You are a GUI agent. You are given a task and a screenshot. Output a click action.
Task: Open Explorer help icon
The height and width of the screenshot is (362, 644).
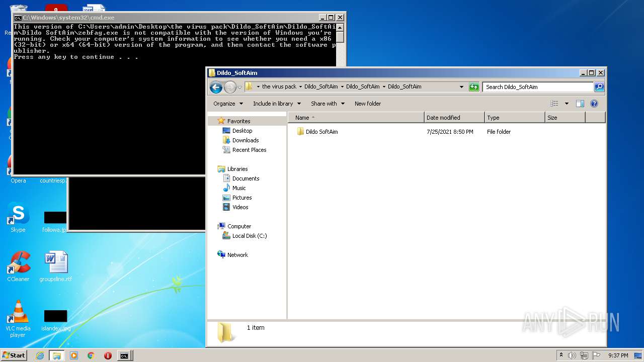[x=594, y=104]
